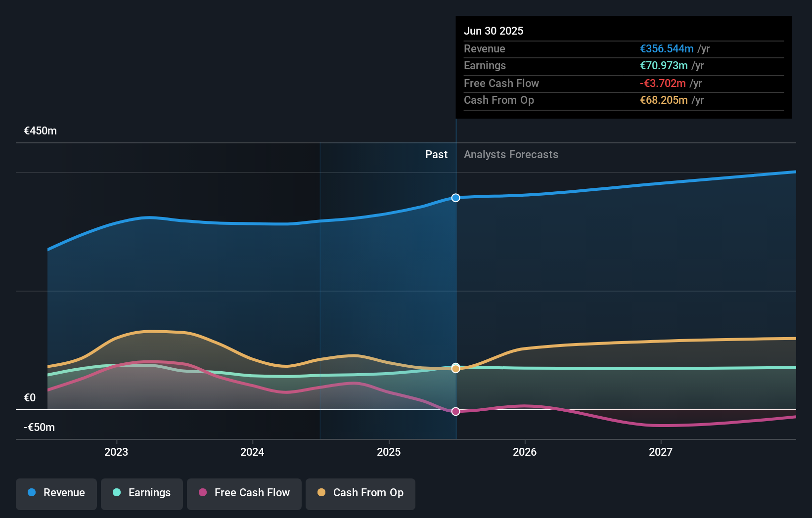Toggle the Earnings legend item
This screenshot has height=518, width=812.
(x=141, y=493)
